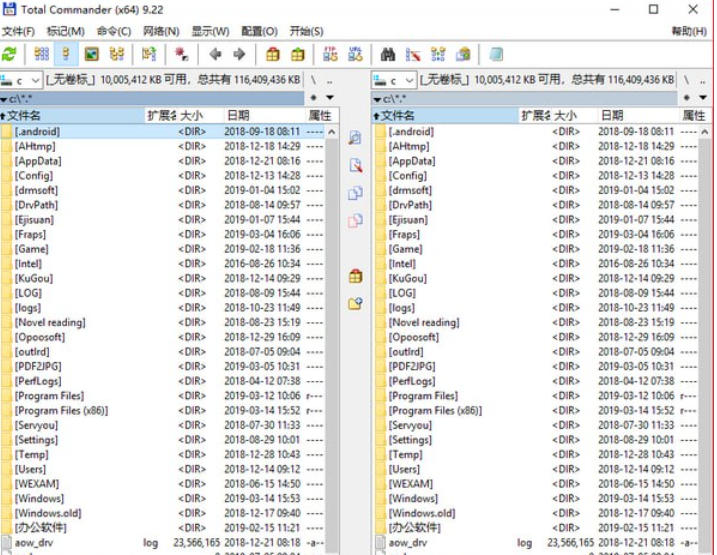Open left panel directory history arrow

click(330, 97)
